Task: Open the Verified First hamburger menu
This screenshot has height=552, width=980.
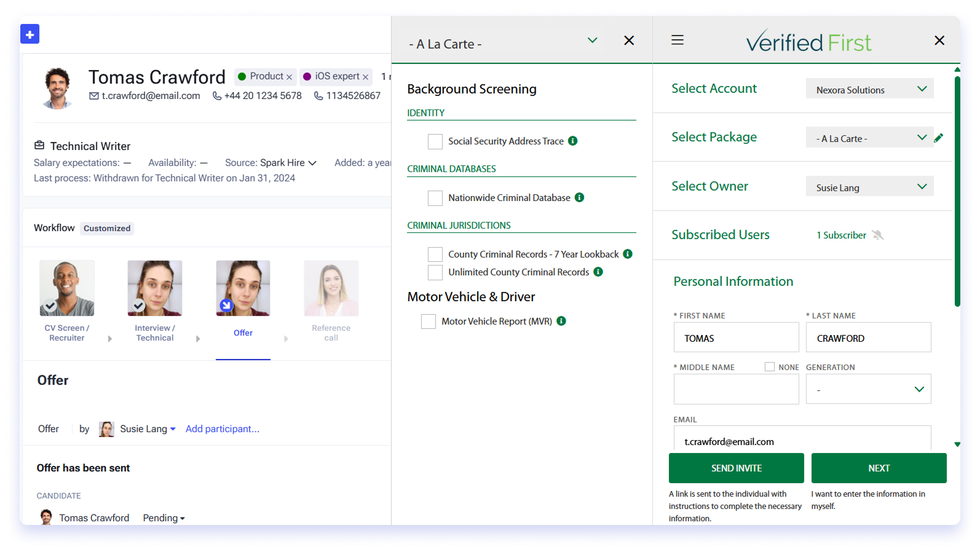Action: 678,40
